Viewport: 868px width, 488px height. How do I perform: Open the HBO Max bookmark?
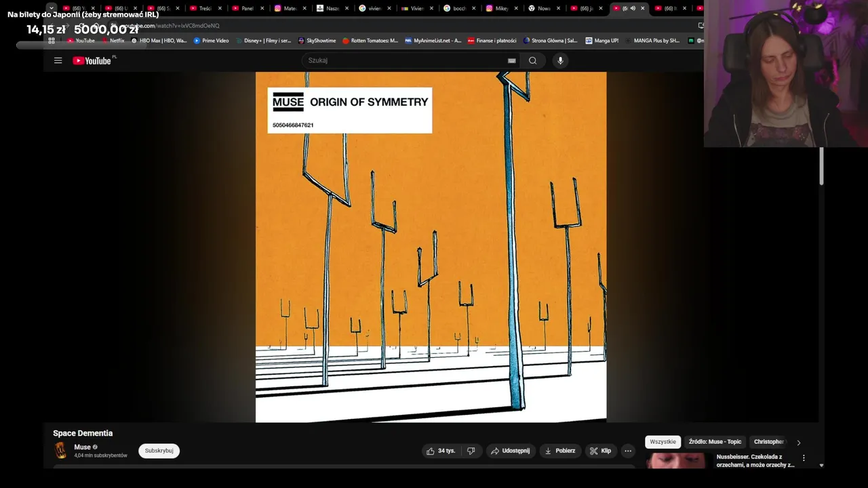tap(159, 41)
